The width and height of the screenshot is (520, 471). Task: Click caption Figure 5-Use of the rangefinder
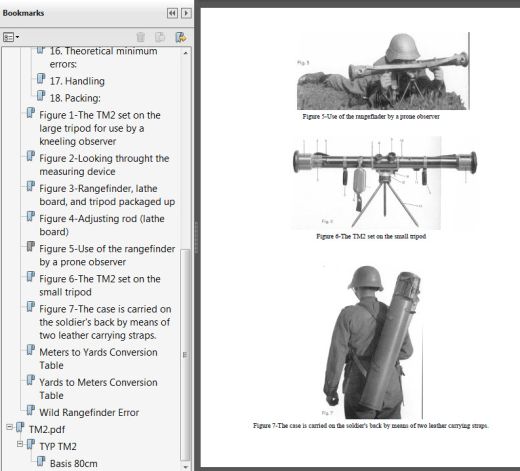(x=371, y=116)
